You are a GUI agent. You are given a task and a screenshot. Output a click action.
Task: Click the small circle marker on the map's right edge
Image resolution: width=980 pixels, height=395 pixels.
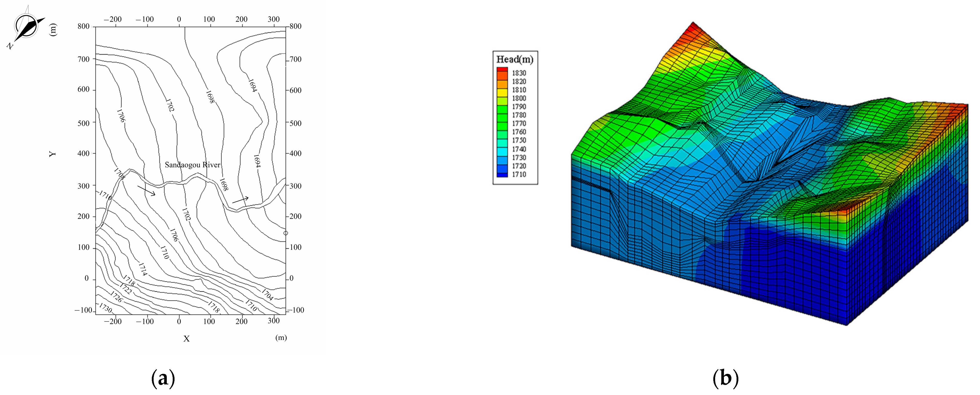click(x=286, y=233)
